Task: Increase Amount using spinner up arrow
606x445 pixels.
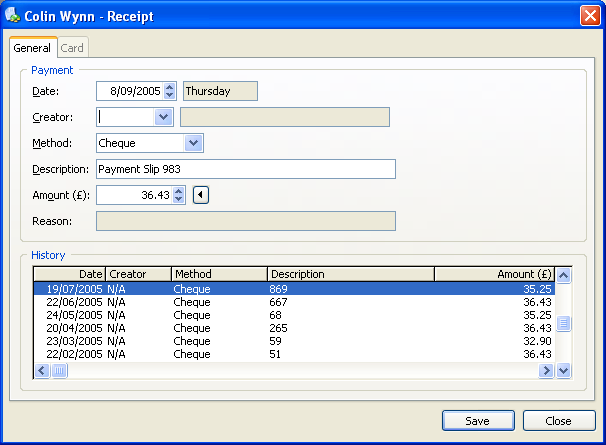Action: 179,191
